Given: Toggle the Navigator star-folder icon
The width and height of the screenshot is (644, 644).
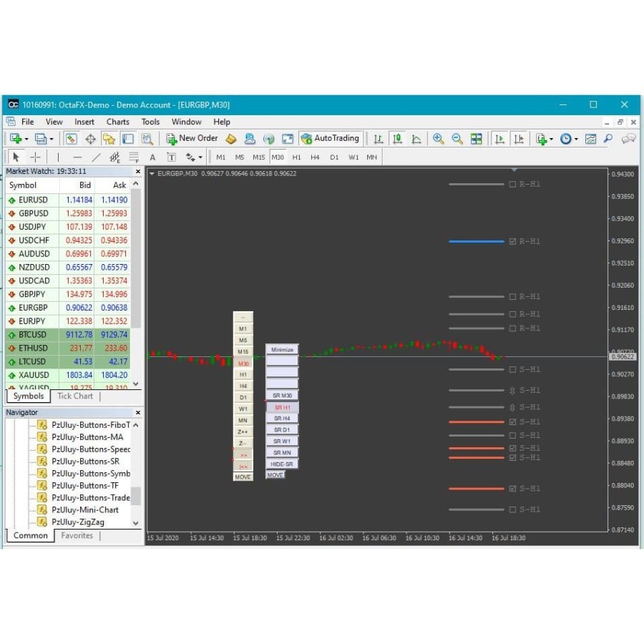Looking at the screenshot, I should click(109, 139).
